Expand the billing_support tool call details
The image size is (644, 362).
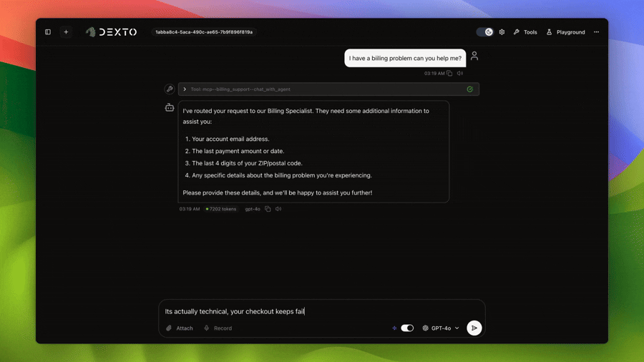click(x=185, y=89)
